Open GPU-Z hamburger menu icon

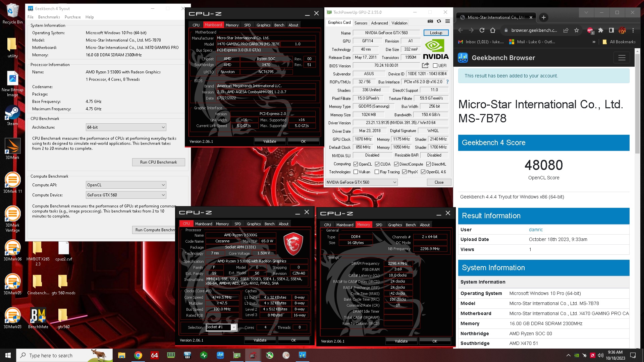click(x=447, y=21)
